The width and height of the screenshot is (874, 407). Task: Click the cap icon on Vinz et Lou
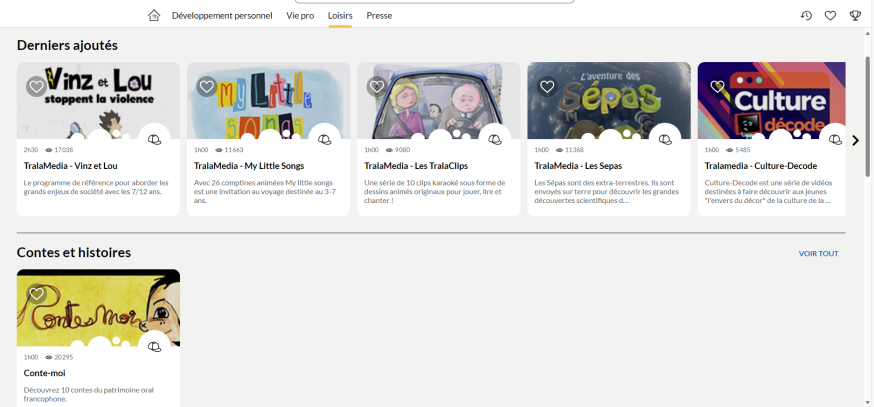pos(154,139)
